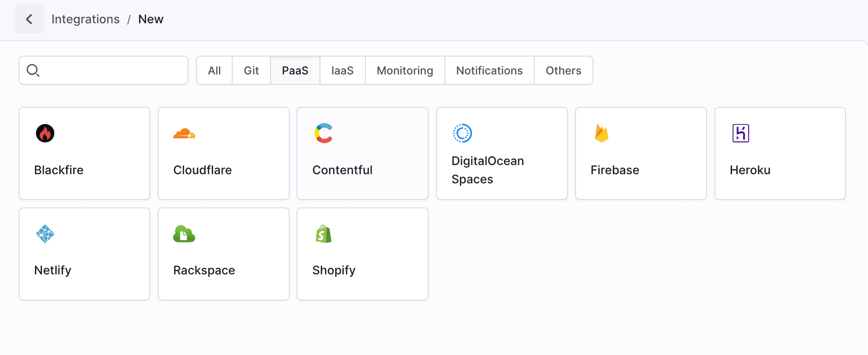Viewport: 868px width, 355px height.
Task: Pick the Contentful card label
Action: point(342,170)
